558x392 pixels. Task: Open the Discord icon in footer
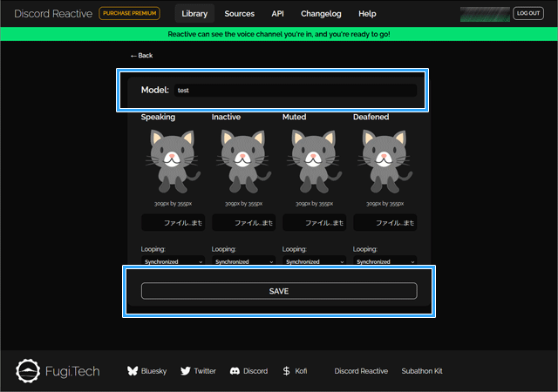235,371
